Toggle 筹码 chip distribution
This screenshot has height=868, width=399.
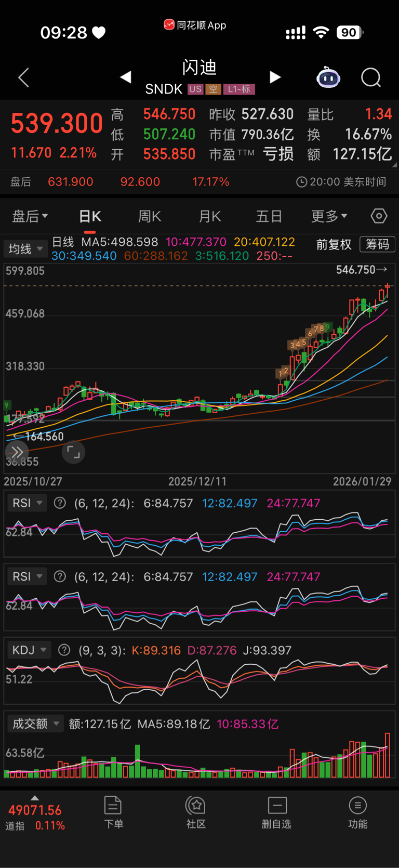pyautogui.click(x=377, y=244)
